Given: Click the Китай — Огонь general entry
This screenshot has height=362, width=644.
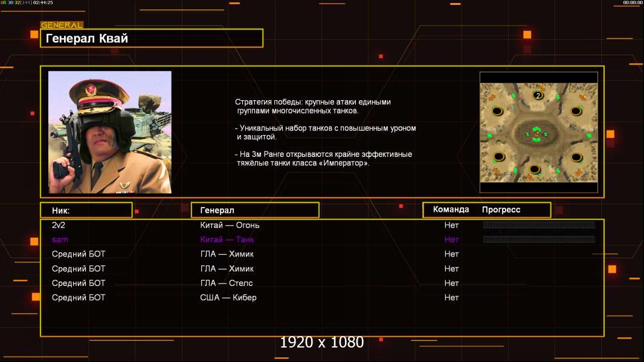Looking at the screenshot, I should 230,225.
